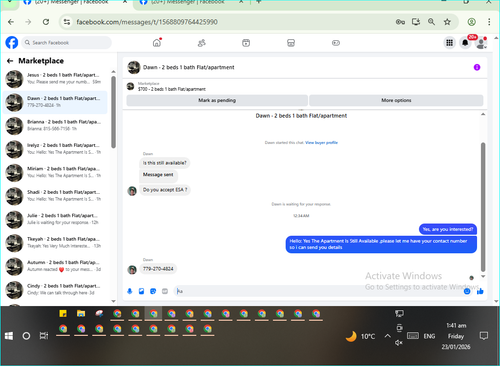
Task: Click the facebook.com address bar URL
Action: click(x=147, y=22)
